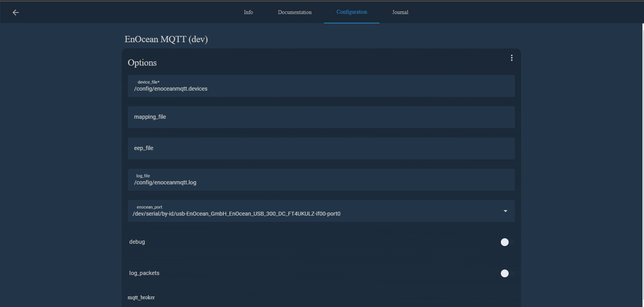Focus the empty mapping_file field
The width and height of the screenshot is (644, 307).
click(x=321, y=117)
